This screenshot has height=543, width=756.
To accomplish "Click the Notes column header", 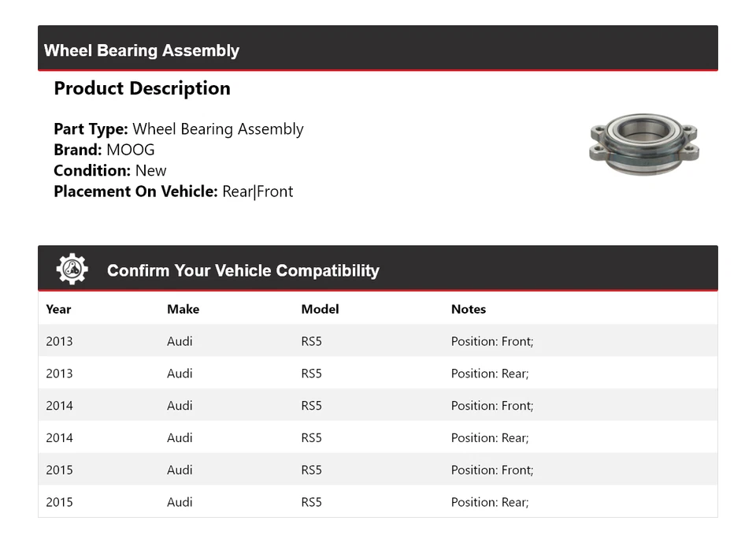I will click(x=468, y=309).
